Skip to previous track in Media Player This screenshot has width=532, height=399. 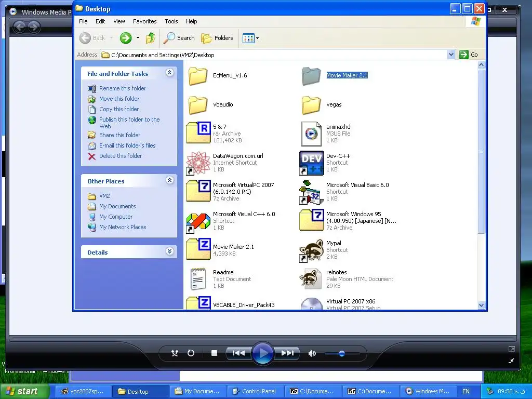pyautogui.click(x=238, y=353)
